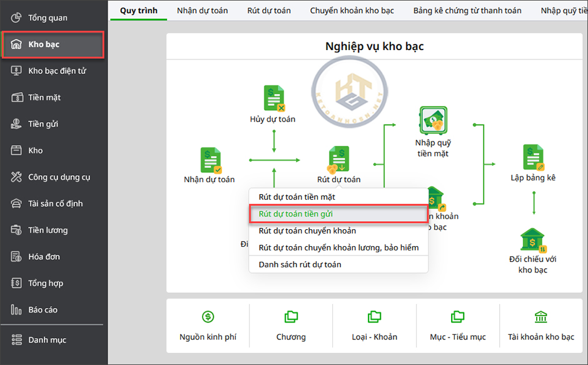Open Danh sách rút dự toán entry
This screenshot has height=365, width=588.
300,265
